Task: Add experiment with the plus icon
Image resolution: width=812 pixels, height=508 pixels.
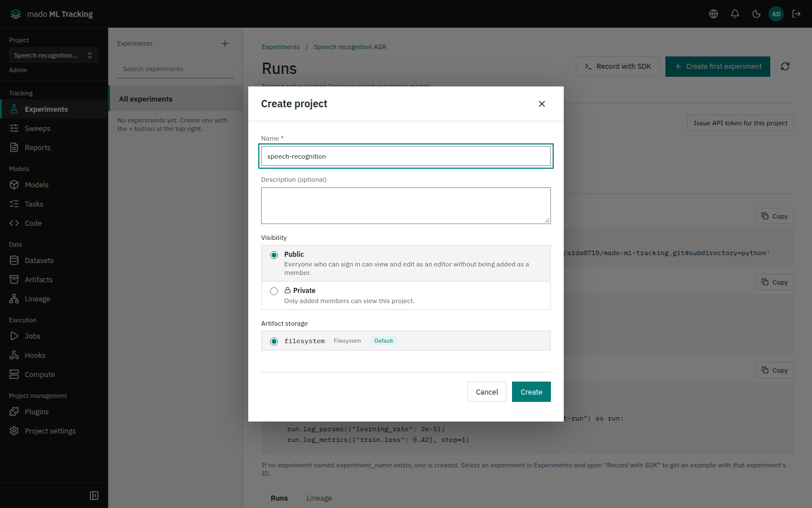Action: point(225,43)
